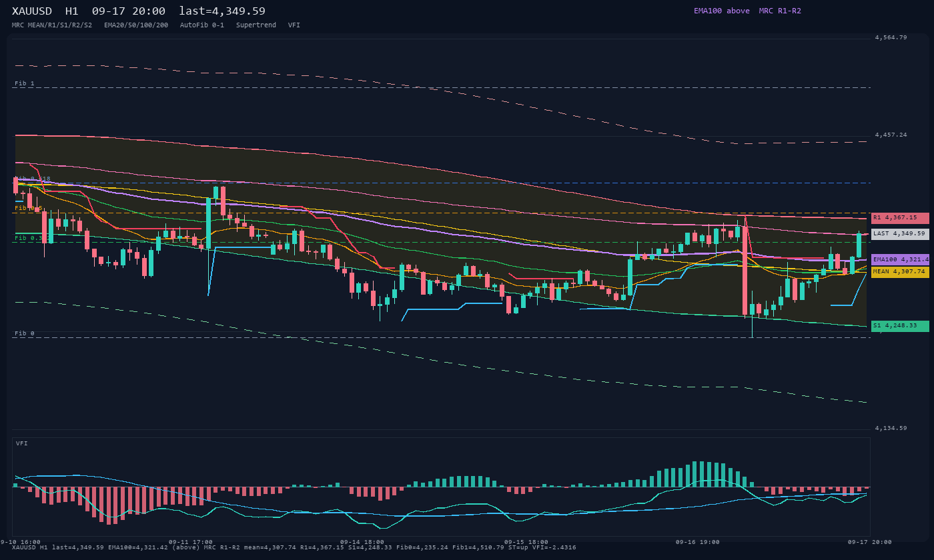This screenshot has width=934, height=560.
Task: Click the green 'S1 4,248.33' price tag
Action: click(900, 326)
